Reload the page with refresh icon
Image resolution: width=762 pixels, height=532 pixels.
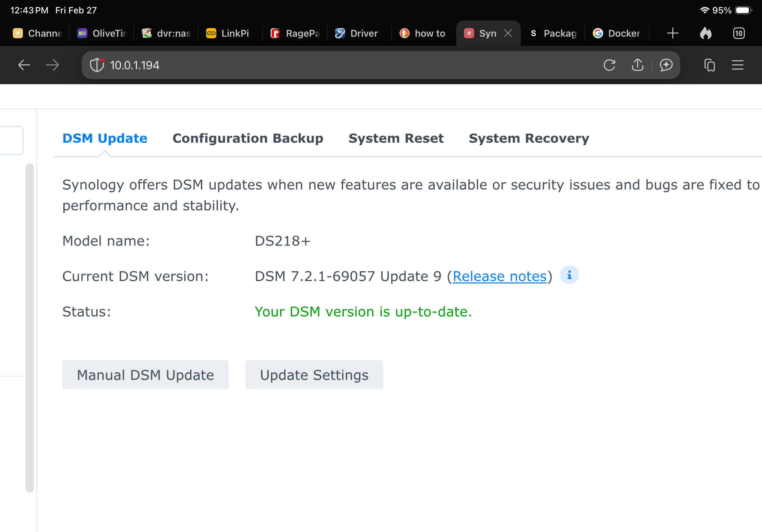[609, 65]
